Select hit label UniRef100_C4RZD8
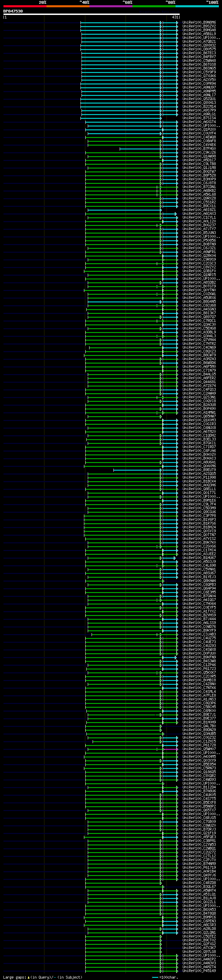The image size is (222, 980). pyautogui.click(x=199, y=883)
